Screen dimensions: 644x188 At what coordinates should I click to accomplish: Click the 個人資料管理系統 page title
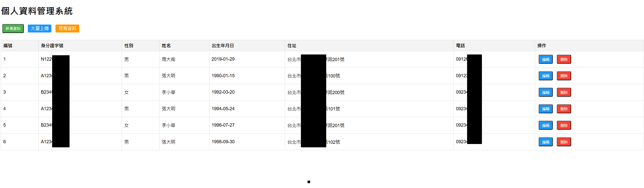pyautogui.click(x=37, y=11)
